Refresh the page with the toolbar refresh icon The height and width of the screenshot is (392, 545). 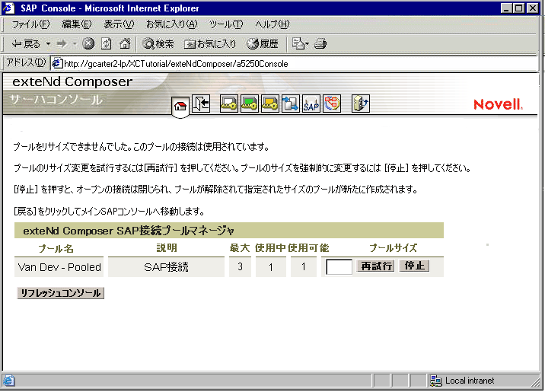(107, 44)
